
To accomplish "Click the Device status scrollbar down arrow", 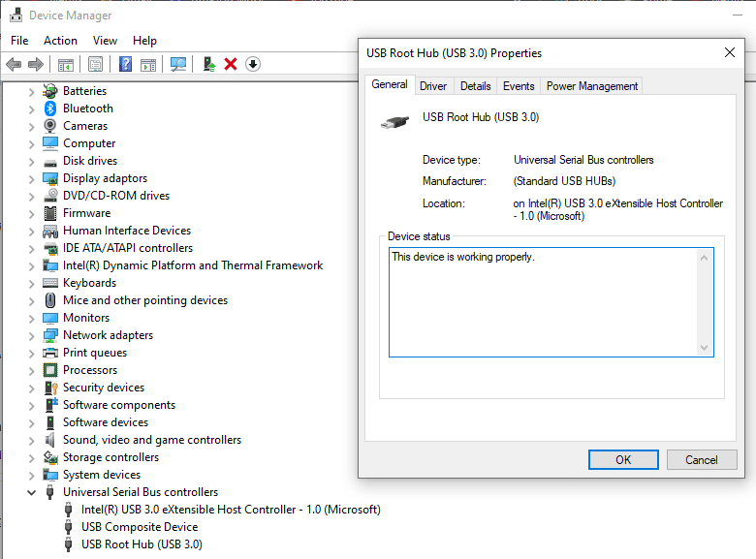I will click(x=704, y=348).
